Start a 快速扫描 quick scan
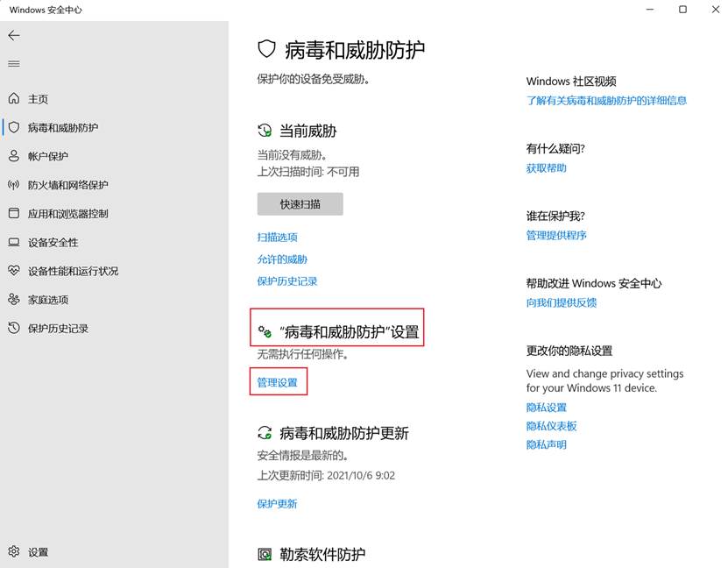 (x=300, y=204)
